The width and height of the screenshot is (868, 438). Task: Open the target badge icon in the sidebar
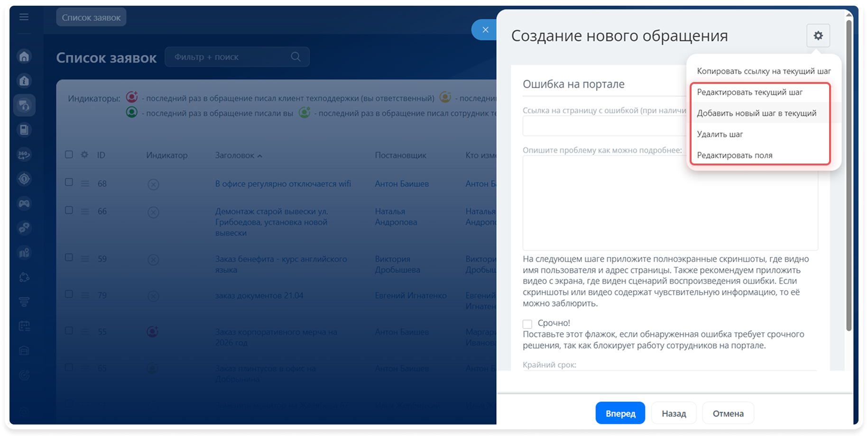(24, 179)
